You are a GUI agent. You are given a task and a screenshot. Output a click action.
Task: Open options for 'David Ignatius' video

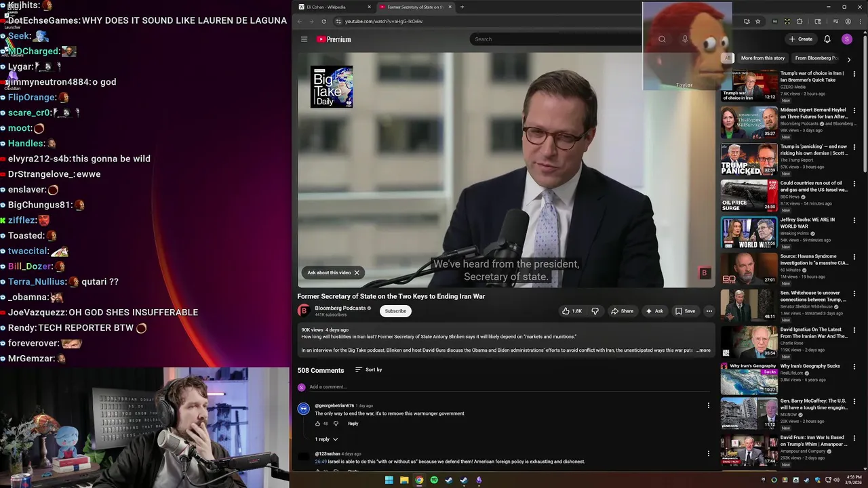(x=854, y=329)
